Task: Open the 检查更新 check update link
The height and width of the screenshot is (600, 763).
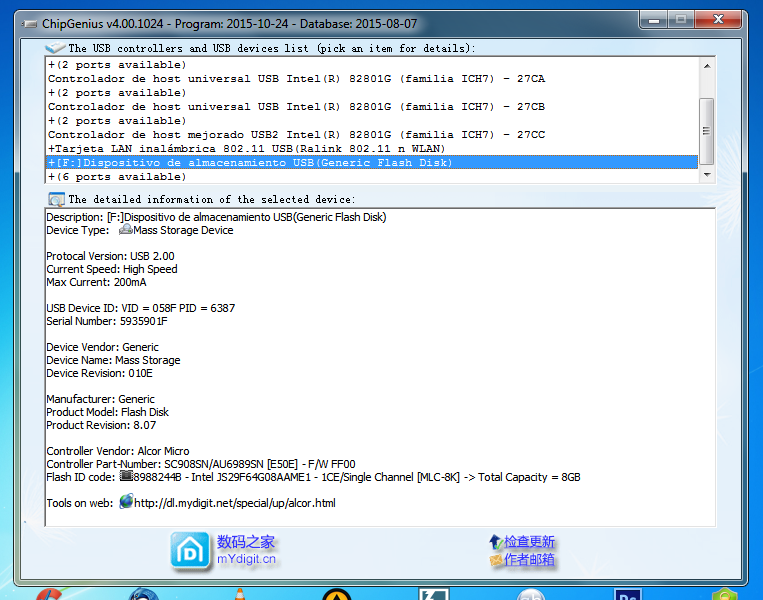Action: coord(529,542)
